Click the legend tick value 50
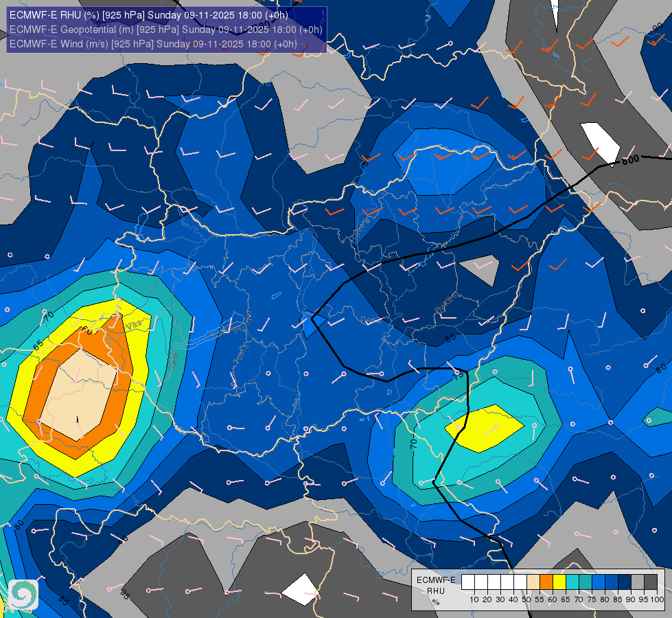The image size is (672, 618). tap(526, 599)
